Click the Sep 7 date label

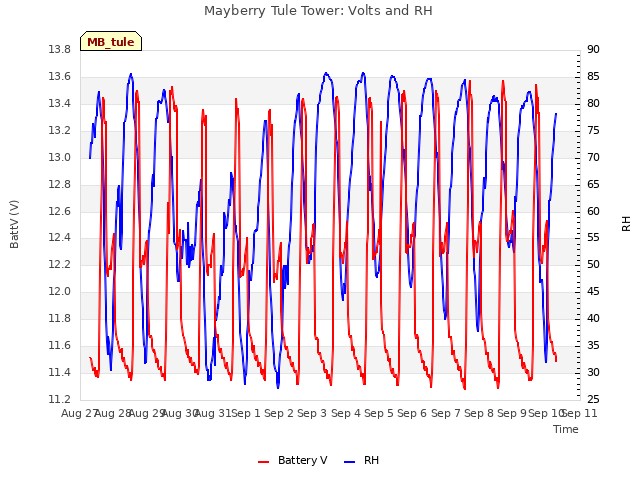[445, 413]
